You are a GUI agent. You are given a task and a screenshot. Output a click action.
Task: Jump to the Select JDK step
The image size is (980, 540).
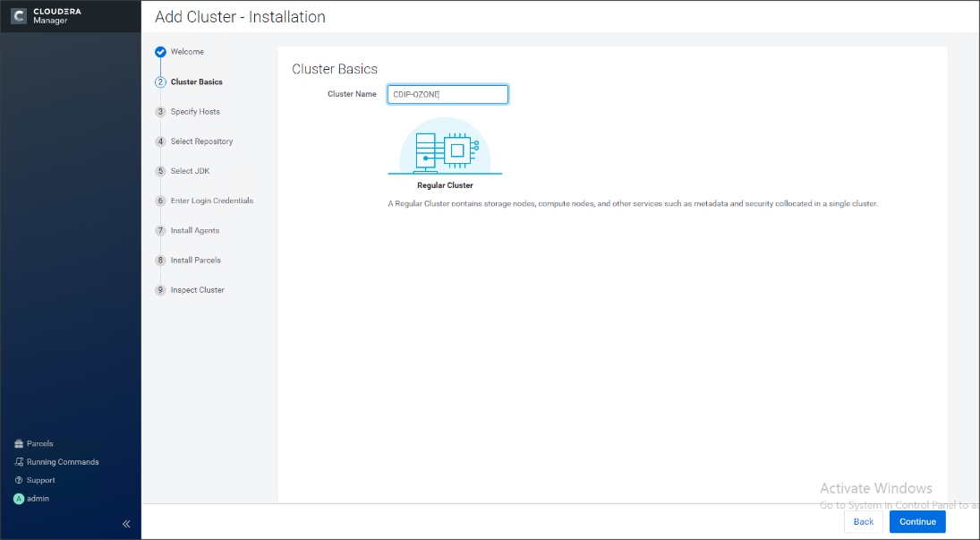[185, 170]
